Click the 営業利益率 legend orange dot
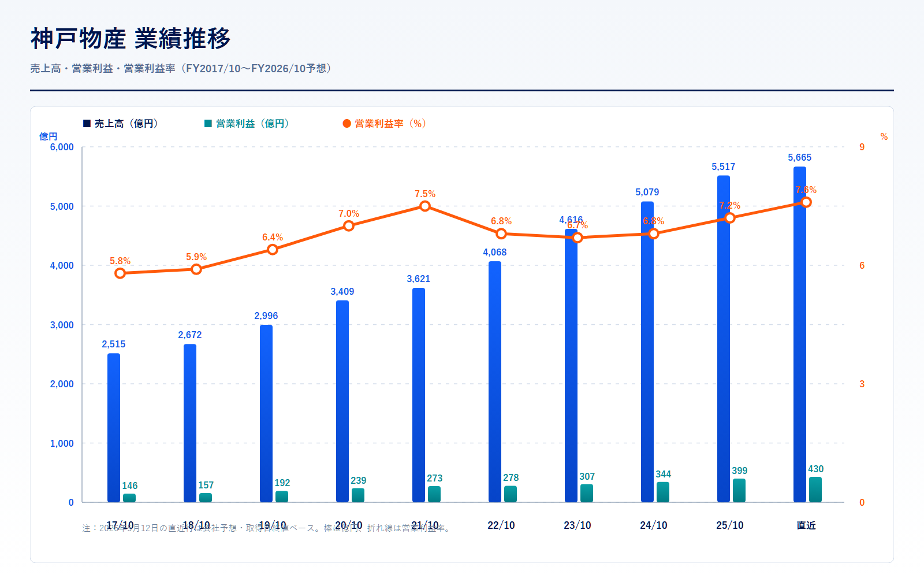The height and width of the screenshot is (578, 924). [347, 124]
